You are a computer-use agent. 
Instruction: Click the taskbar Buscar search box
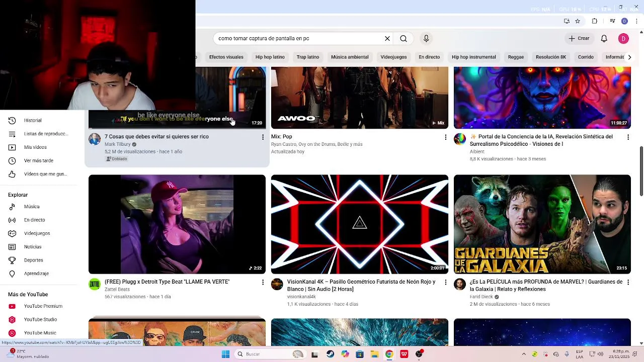[271, 354]
